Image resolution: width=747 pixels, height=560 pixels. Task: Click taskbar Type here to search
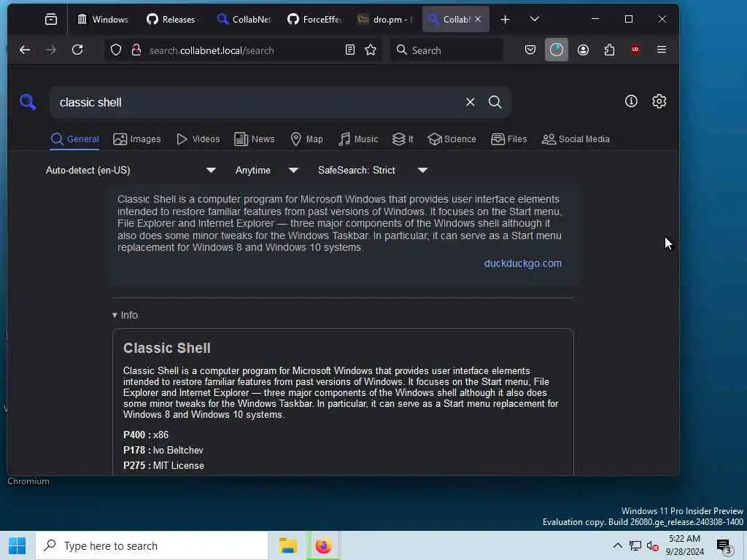tap(152, 545)
